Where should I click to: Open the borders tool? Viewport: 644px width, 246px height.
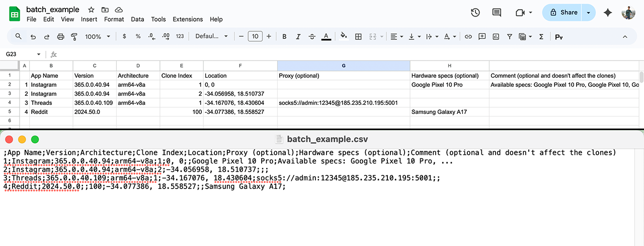point(358,36)
